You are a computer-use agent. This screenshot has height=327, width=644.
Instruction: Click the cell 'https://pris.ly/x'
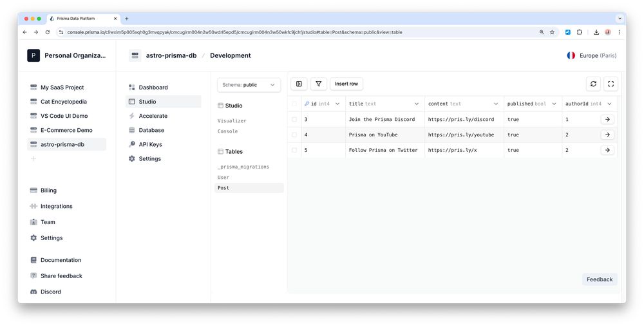point(464,150)
